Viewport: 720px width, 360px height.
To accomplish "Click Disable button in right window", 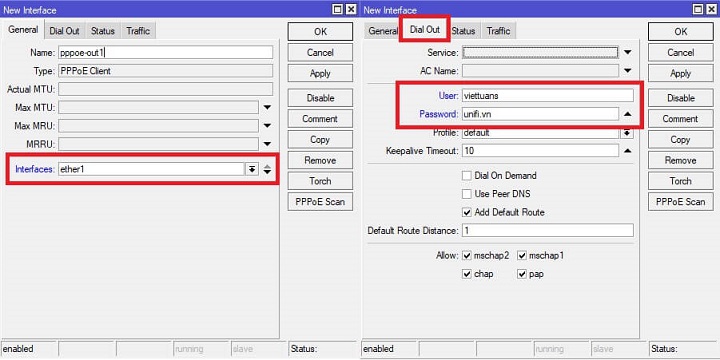I will tap(681, 98).
